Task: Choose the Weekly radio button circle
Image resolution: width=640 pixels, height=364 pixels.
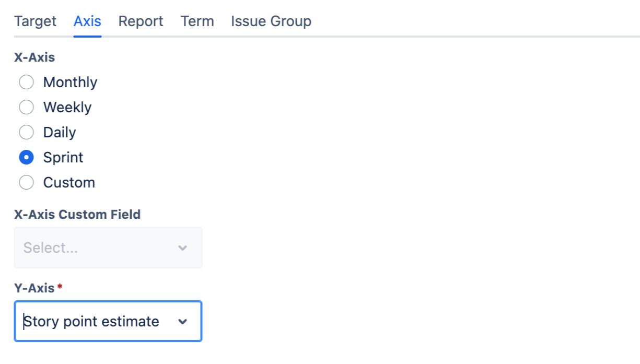Action: click(27, 108)
